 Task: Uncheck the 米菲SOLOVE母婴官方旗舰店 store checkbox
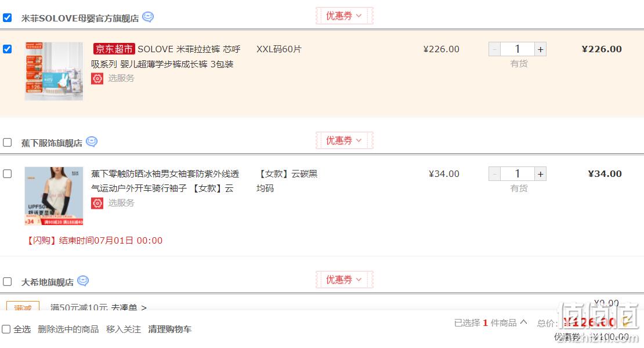8,17
